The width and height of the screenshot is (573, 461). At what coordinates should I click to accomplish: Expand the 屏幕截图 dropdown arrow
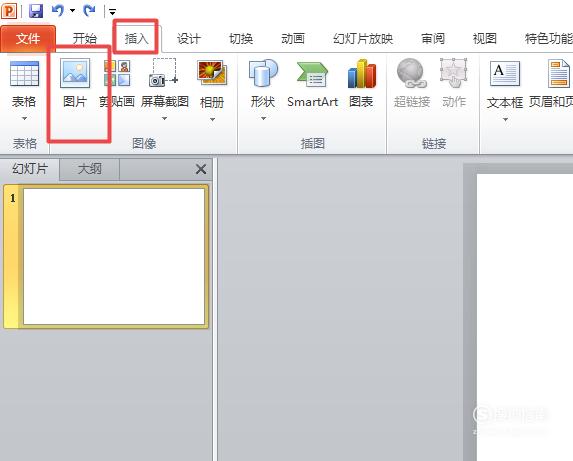[x=164, y=118]
